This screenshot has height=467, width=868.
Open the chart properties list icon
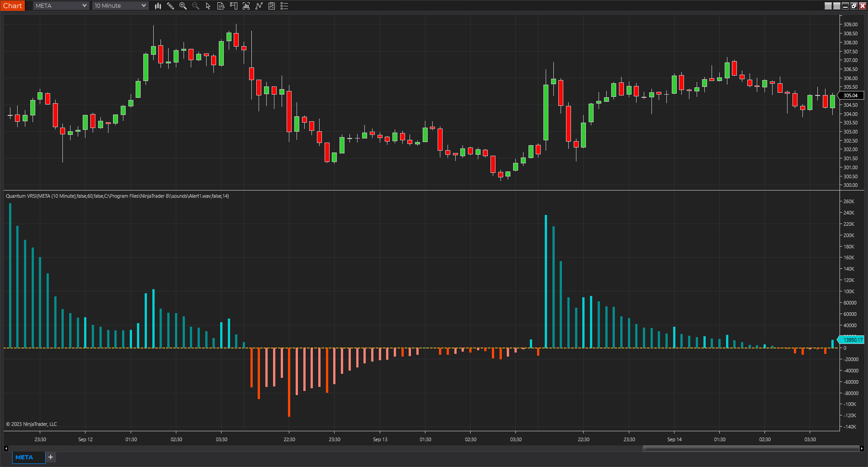coord(284,6)
